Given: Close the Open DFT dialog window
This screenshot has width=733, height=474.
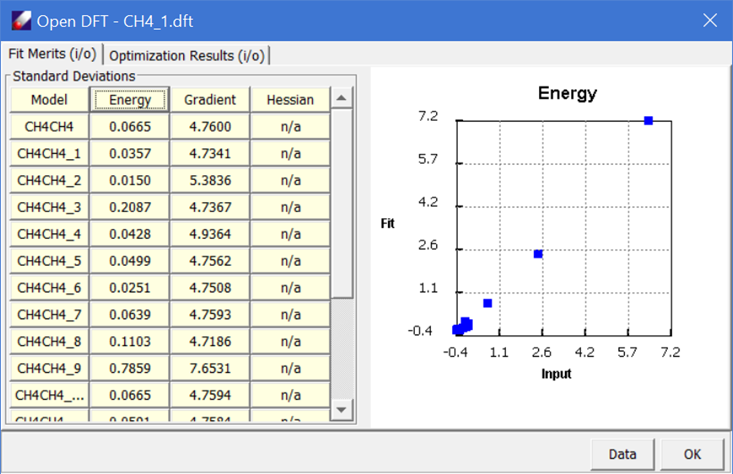Looking at the screenshot, I should click(x=710, y=21).
